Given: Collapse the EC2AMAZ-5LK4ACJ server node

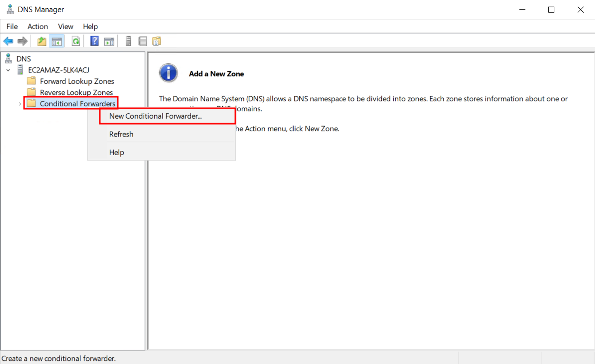Looking at the screenshot, I should point(8,70).
